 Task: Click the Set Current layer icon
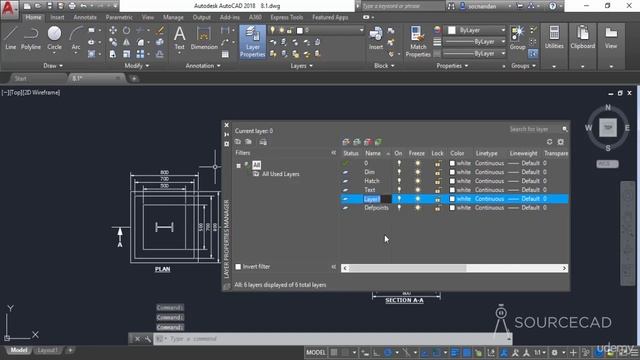point(378,142)
